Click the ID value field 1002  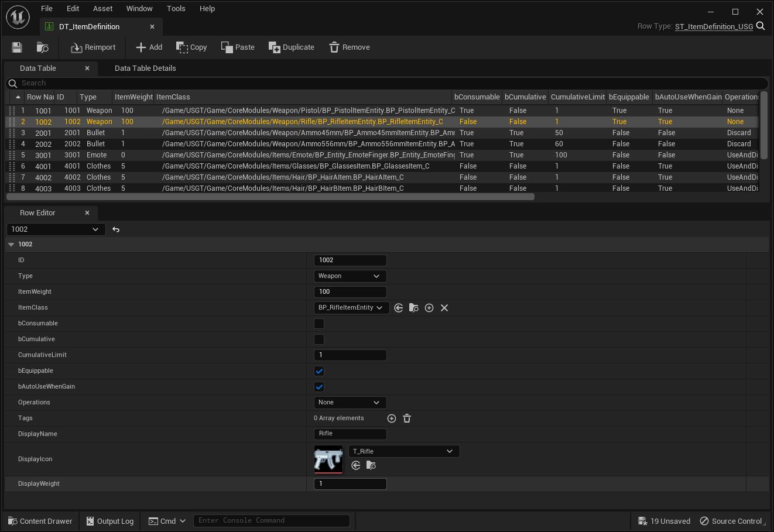[x=350, y=260]
